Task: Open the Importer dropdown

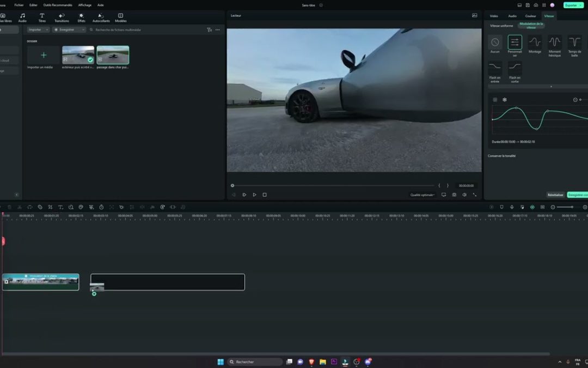Action: tap(38, 29)
